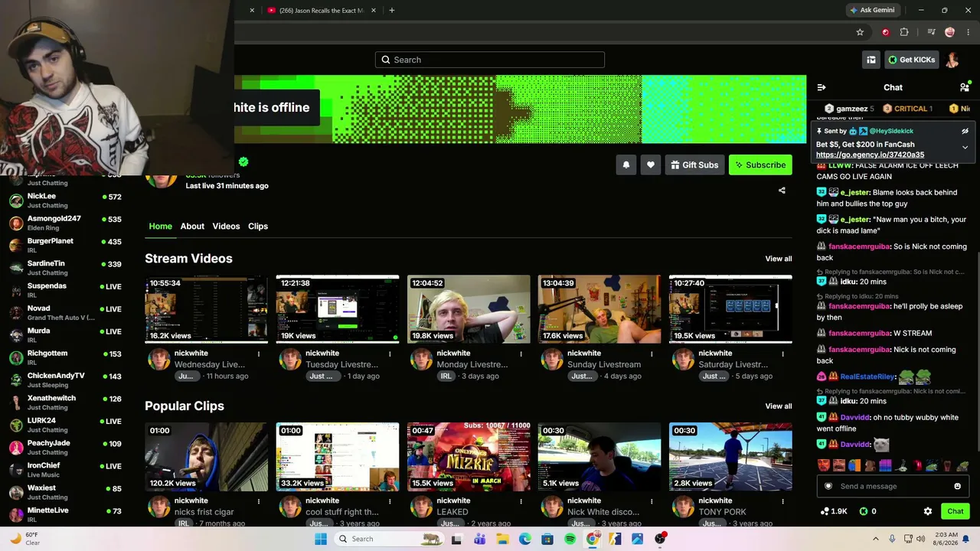Play the Wednesday Livestream video thumbnail
The image size is (980, 551).
tap(207, 309)
